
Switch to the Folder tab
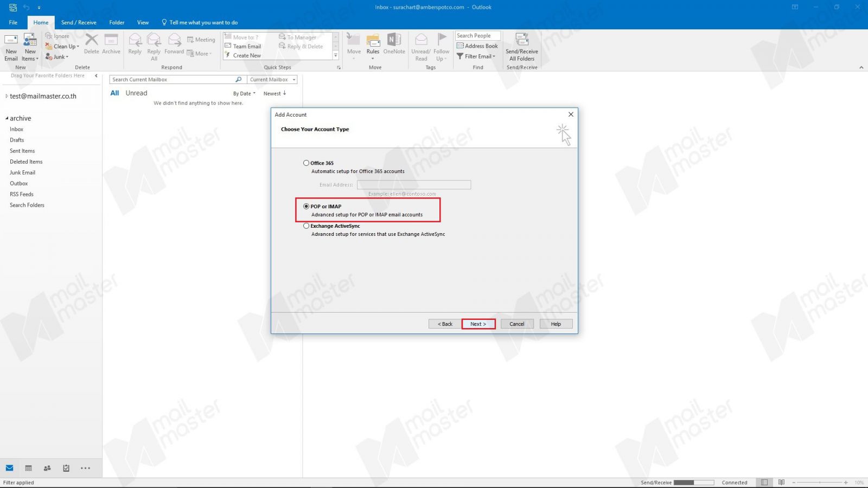tap(117, 22)
